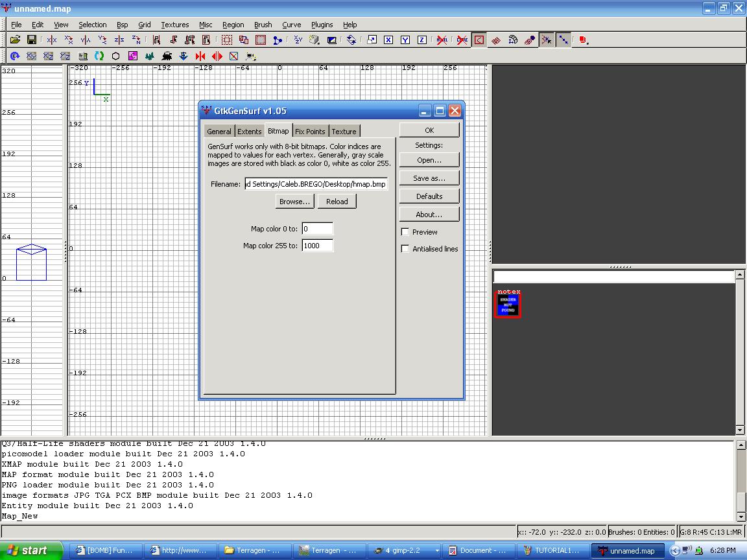
Task: Click the blue Z axis button icon
Action: click(421, 40)
